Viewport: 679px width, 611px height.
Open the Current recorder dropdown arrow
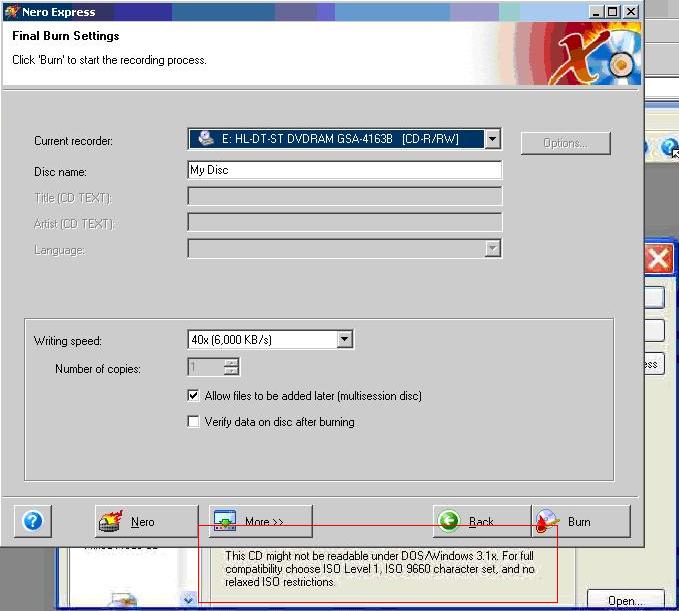coord(492,139)
